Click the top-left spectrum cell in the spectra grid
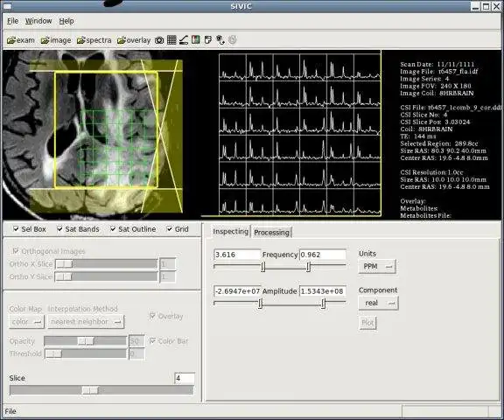 pos(233,66)
